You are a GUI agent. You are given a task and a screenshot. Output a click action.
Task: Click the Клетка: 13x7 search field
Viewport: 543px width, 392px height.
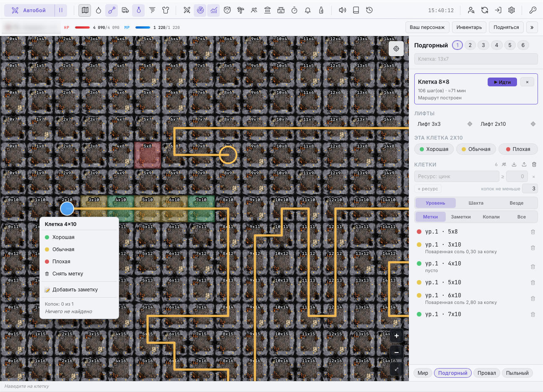[476, 59]
